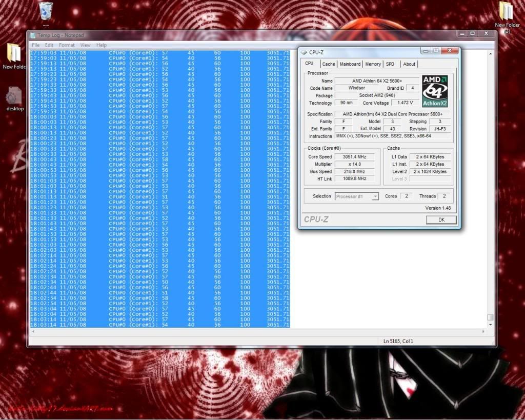Screen dimensions: 525x420
Task: Click the Notepad vertical scrollbar thumb
Action: [x=491, y=317]
